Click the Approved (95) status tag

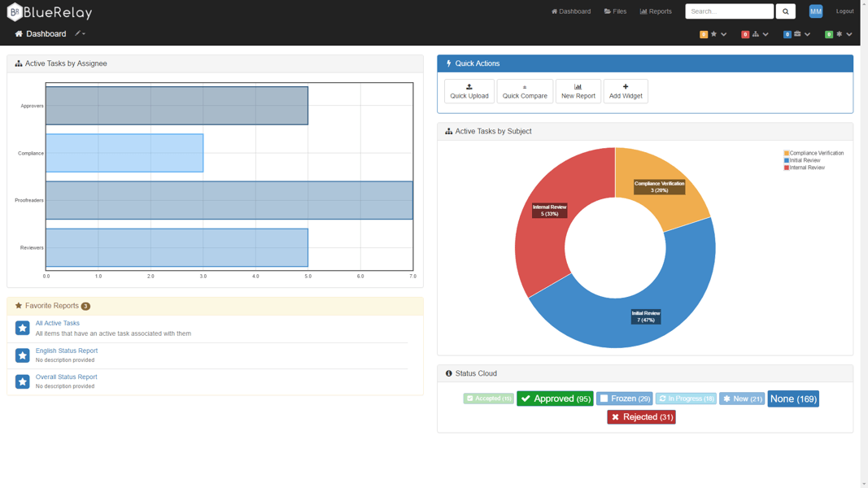click(555, 399)
